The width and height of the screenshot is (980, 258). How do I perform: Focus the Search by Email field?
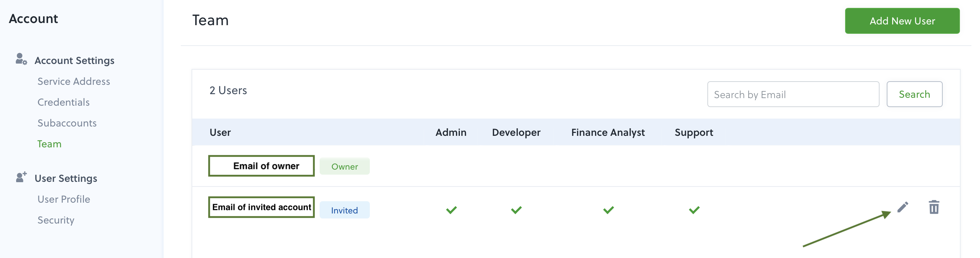793,94
